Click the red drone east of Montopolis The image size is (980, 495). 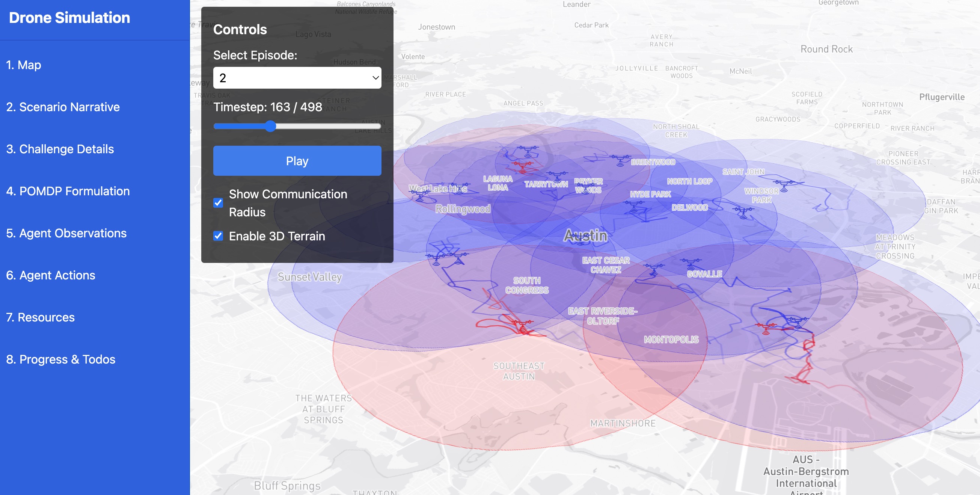click(x=766, y=328)
